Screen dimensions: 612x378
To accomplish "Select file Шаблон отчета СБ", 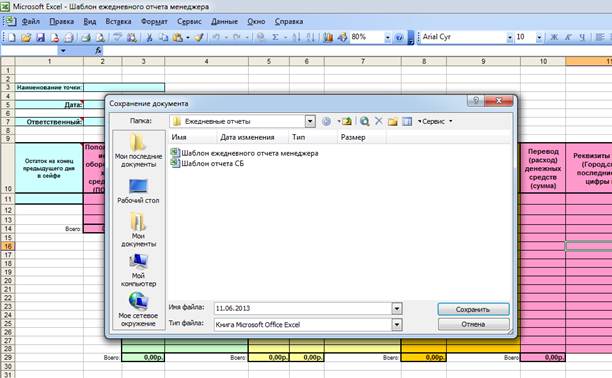I will tap(207, 163).
